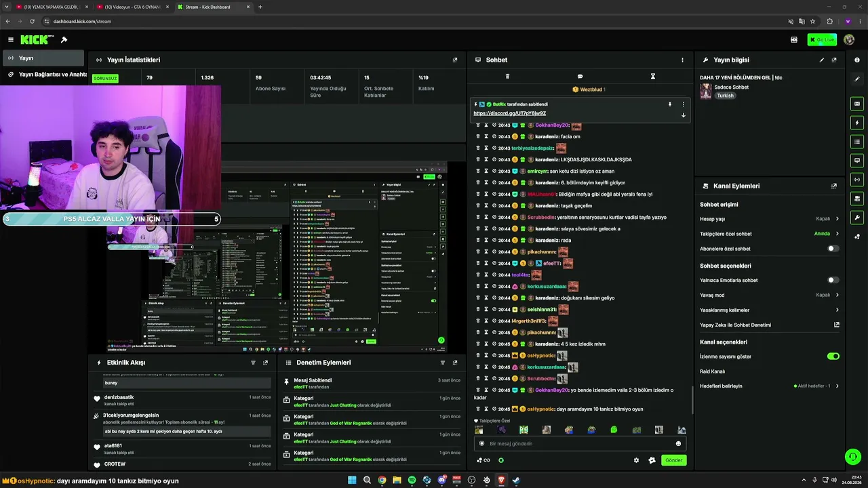Click the wrench icon in right sidebar
Screen dimensions: 868x488
857,218
